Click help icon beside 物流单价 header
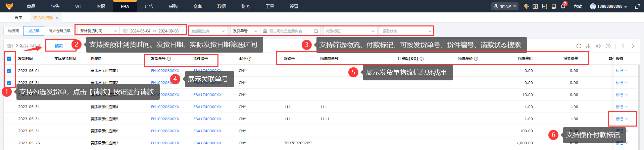 click(476, 59)
